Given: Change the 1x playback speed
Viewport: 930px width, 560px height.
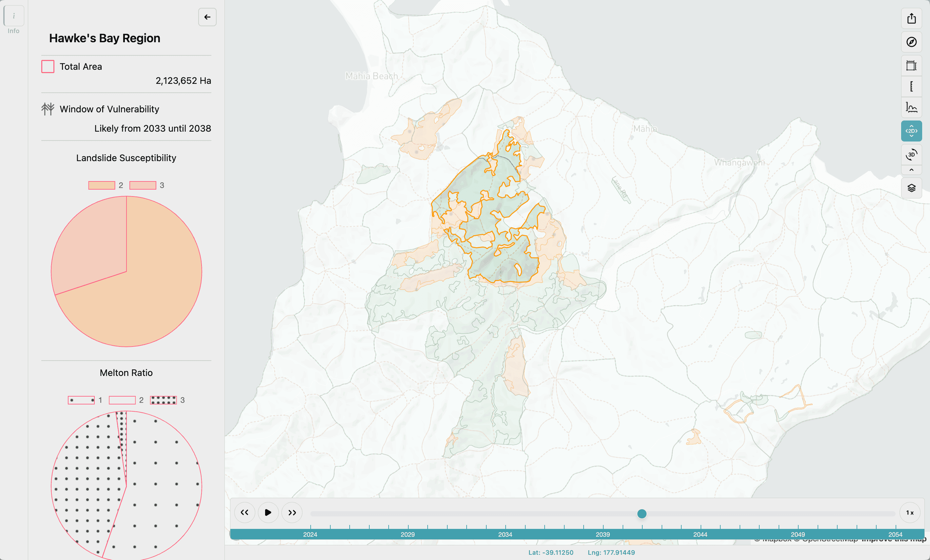Looking at the screenshot, I should 910,513.
